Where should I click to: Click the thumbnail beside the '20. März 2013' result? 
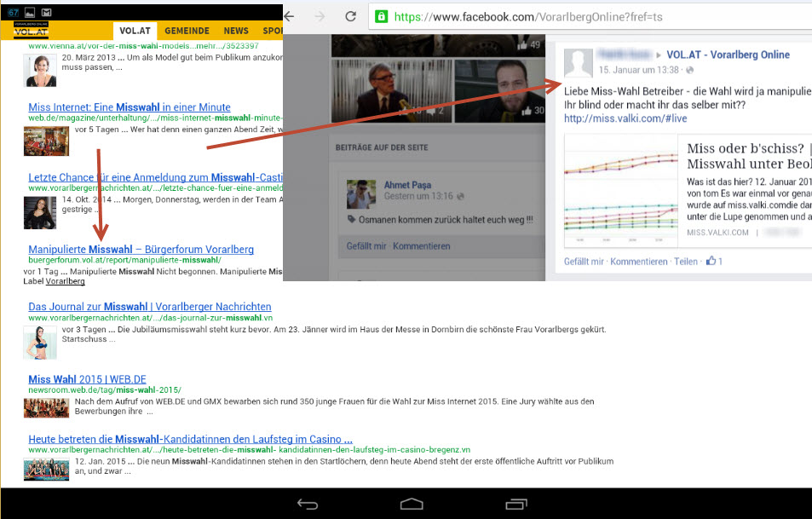coord(40,70)
